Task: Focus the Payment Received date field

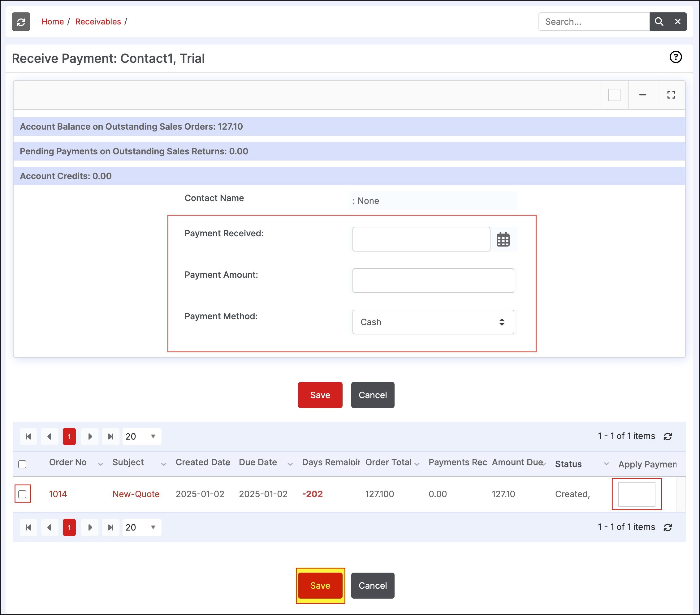Action: 421,239
